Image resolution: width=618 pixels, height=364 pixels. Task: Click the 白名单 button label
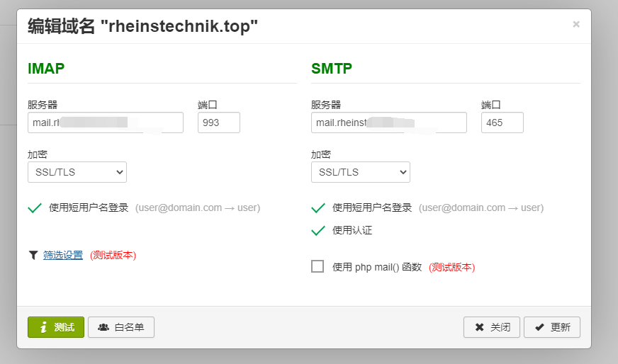[129, 327]
